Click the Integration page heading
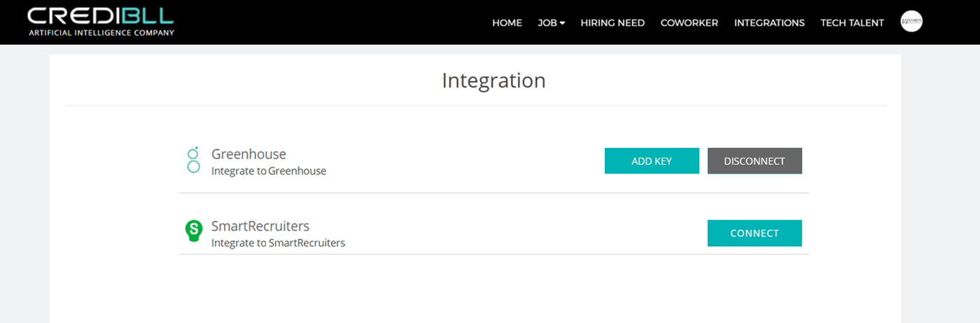 coord(493,80)
